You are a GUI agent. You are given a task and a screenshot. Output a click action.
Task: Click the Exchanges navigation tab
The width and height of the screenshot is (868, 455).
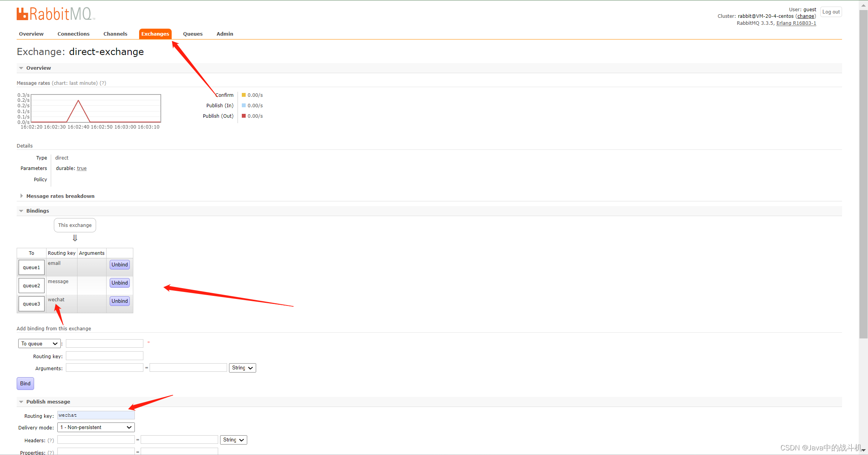(155, 33)
